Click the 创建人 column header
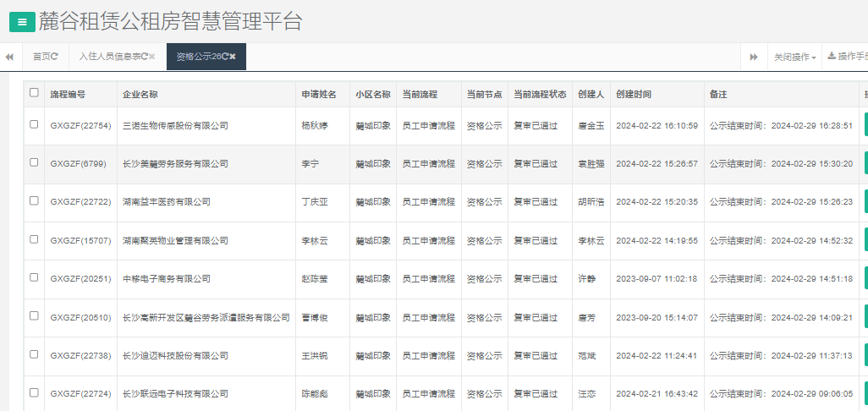The width and height of the screenshot is (868, 411). (x=591, y=95)
